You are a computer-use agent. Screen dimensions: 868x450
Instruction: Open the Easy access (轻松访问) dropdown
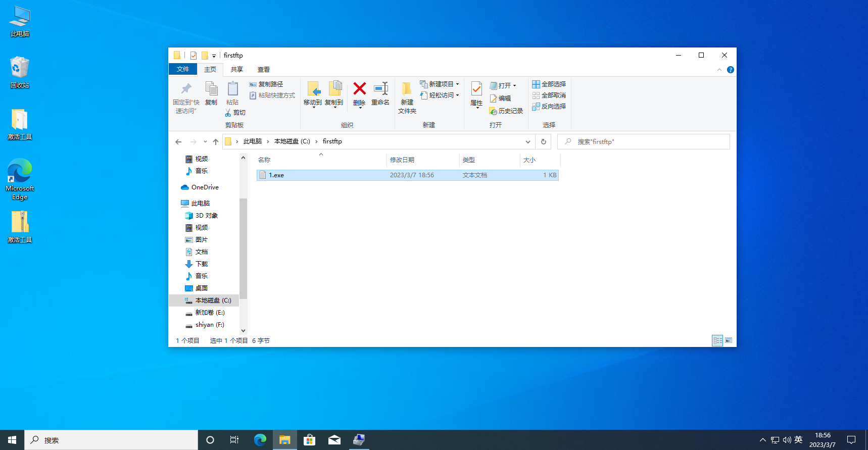click(x=440, y=95)
